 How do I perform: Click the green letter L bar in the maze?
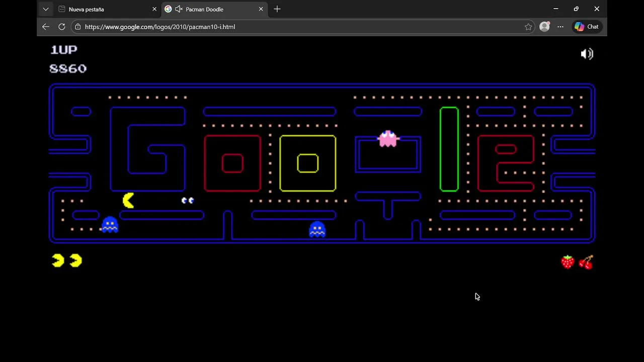[449, 149]
